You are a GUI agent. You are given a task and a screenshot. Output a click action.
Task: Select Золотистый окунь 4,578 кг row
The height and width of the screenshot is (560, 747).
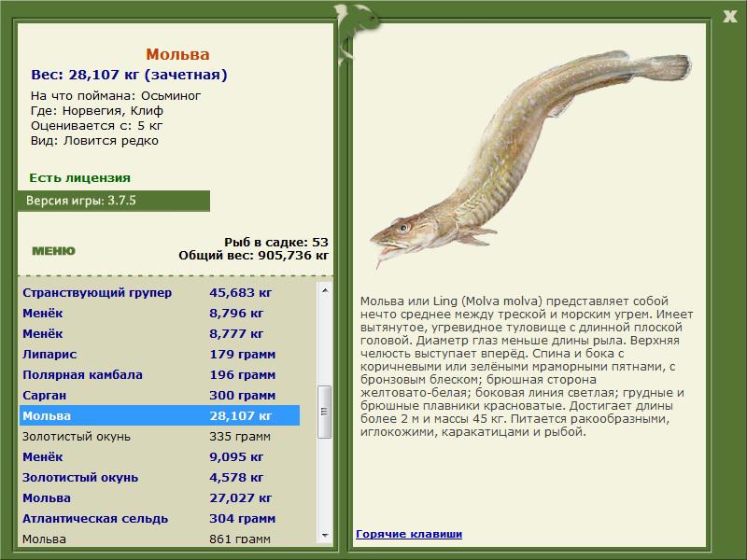160,477
